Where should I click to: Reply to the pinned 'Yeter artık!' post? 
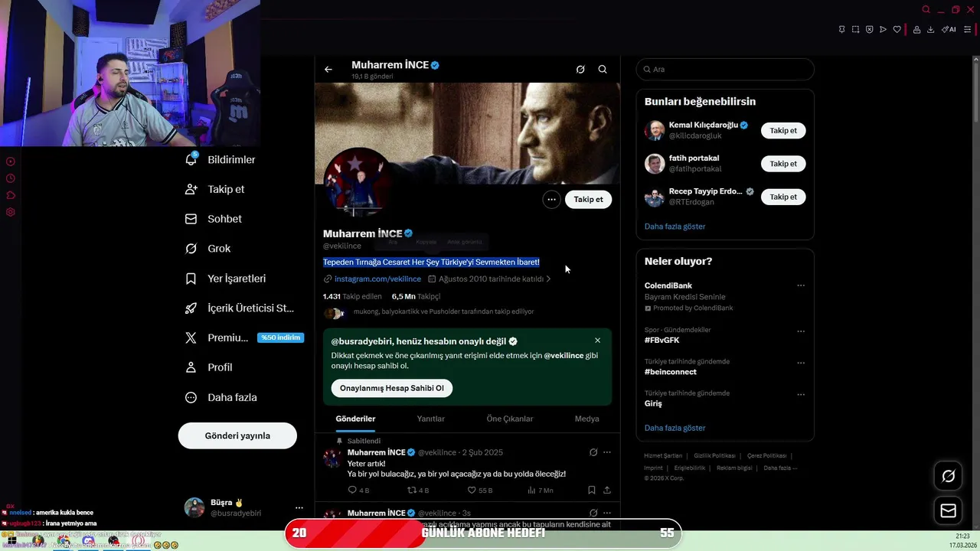click(x=358, y=490)
